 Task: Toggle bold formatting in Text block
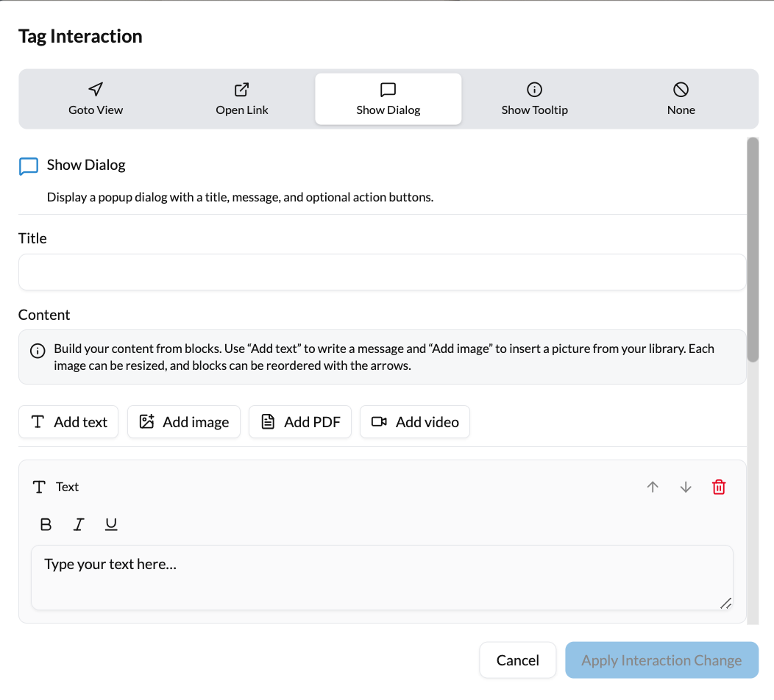point(46,524)
